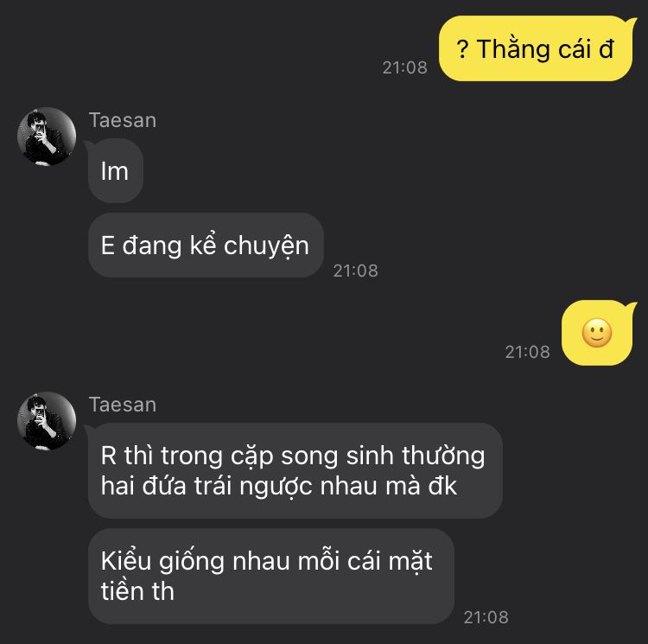The image size is (648, 644).
Task: Tap the 21:08 timestamp next to 'Thằng cái đ'
Action: [404, 67]
